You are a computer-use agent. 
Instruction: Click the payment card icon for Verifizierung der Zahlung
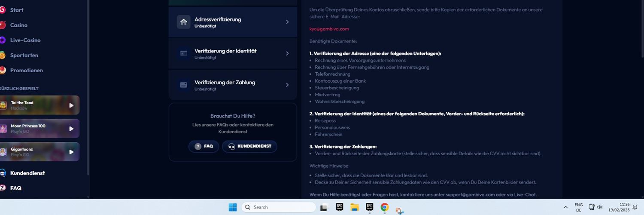coord(184,85)
